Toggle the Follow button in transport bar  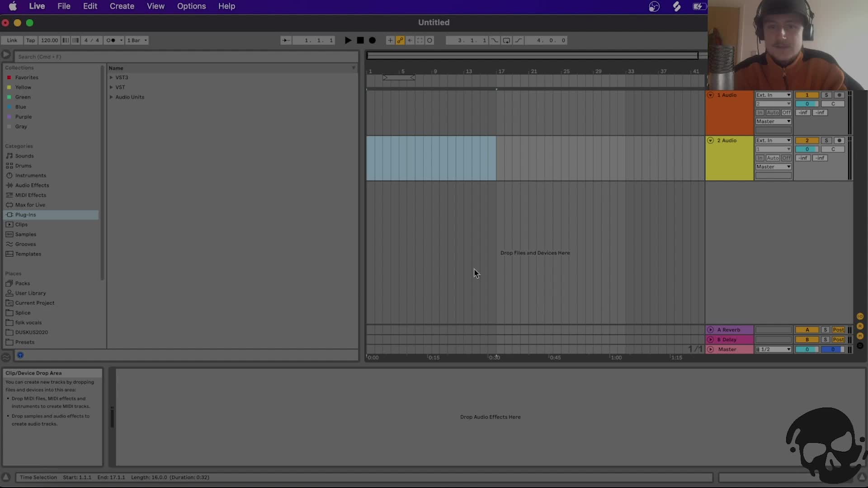(286, 40)
